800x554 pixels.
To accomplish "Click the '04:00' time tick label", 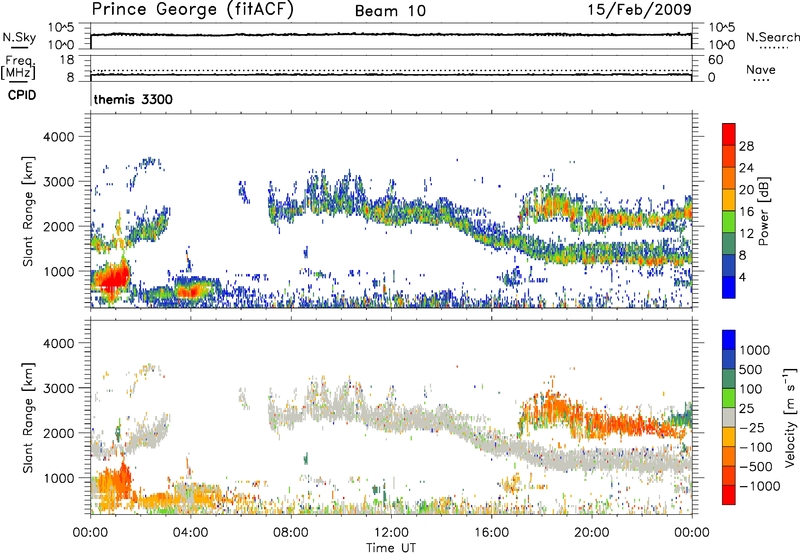I will click(x=190, y=533).
